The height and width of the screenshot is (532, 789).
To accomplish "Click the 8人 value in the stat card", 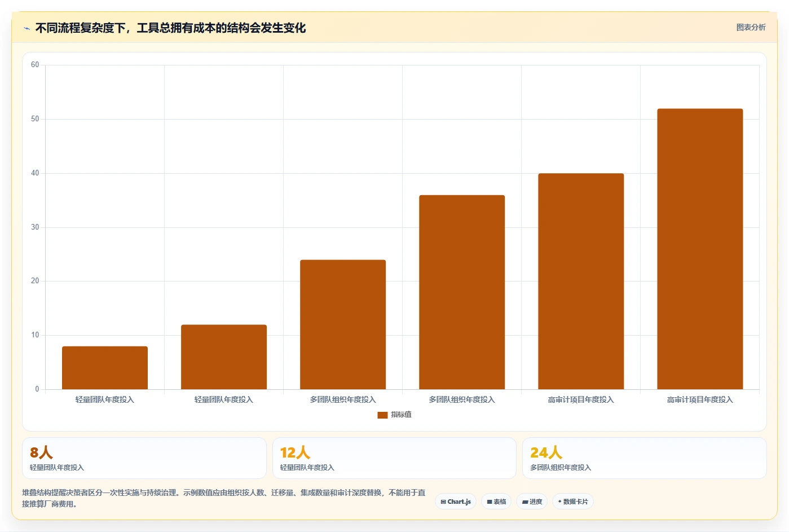I will point(41,452).
